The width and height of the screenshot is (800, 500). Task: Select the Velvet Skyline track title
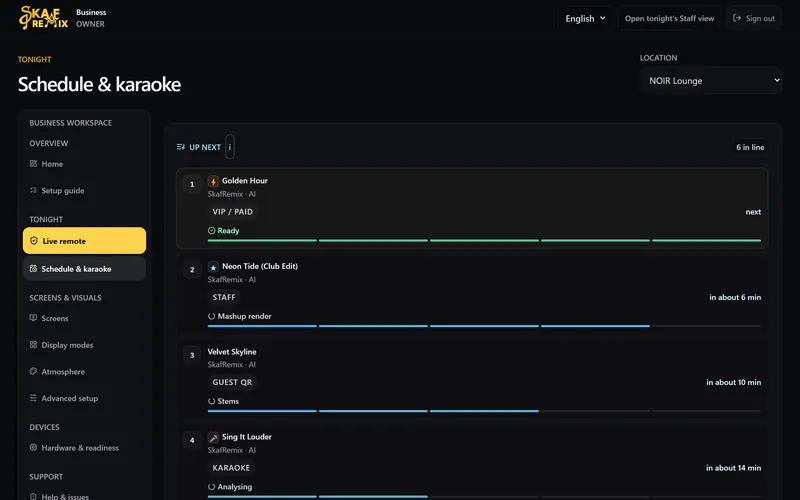pos(232,352)
